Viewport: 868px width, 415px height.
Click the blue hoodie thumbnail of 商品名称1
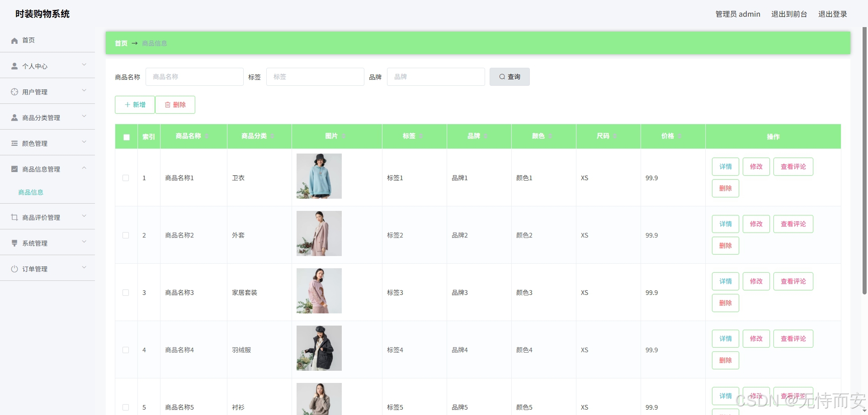pos(319,176)
